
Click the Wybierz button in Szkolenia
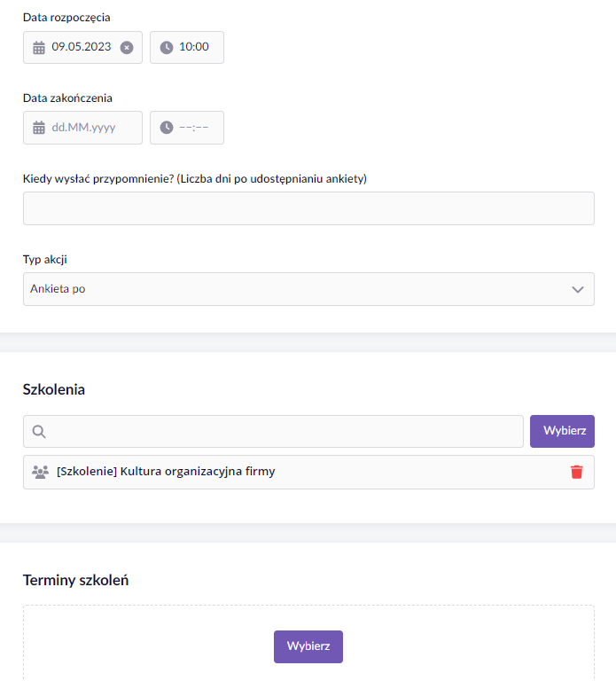pos(562,431)
